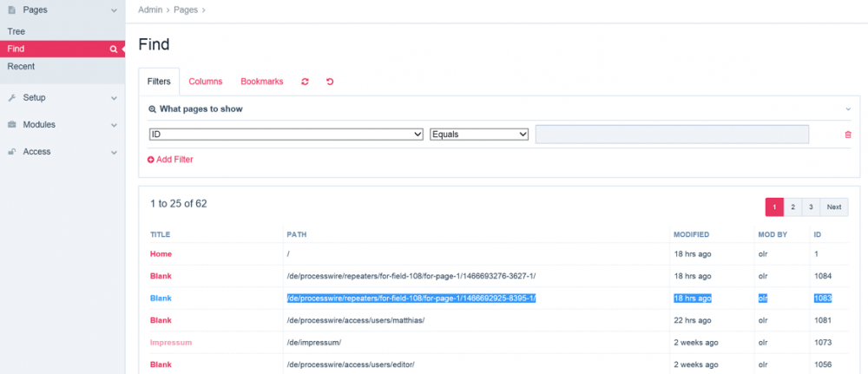This screenshot has width=868, height=374.
Task: Collapse the Pages sidebar section
Action: (114, 10)
